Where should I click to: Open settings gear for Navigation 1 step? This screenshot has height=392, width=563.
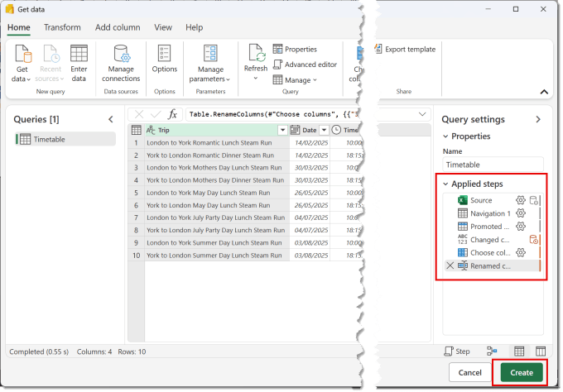[x=520, y=213]
